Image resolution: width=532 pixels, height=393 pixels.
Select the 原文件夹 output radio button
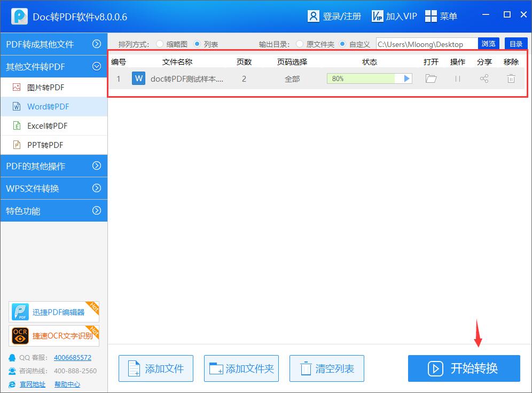point(300,44)
